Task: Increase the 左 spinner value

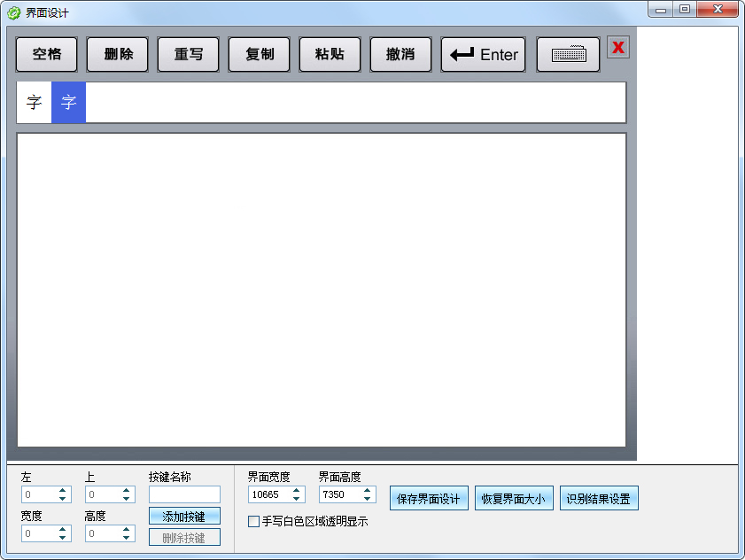Action: [x=63, y=491]
